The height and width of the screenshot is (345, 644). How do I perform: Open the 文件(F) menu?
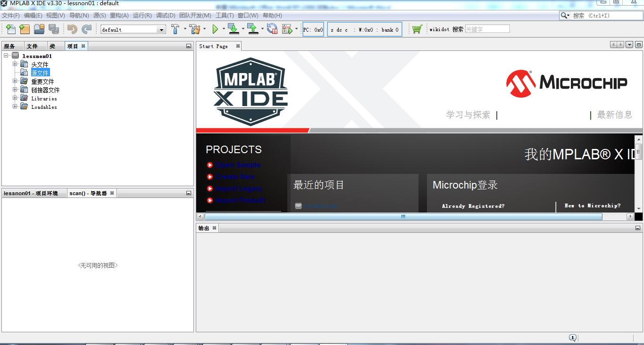(x=11, y=16)
